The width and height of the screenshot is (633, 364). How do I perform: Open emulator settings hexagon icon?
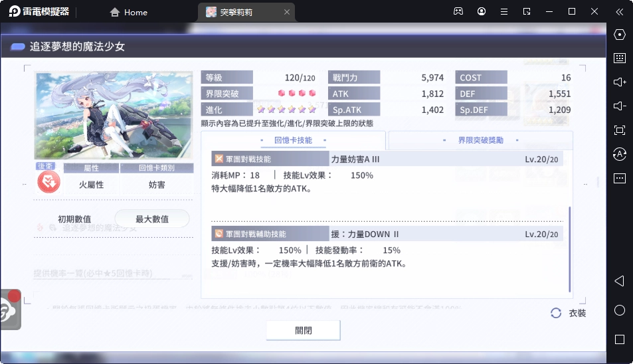click(619, 35)
